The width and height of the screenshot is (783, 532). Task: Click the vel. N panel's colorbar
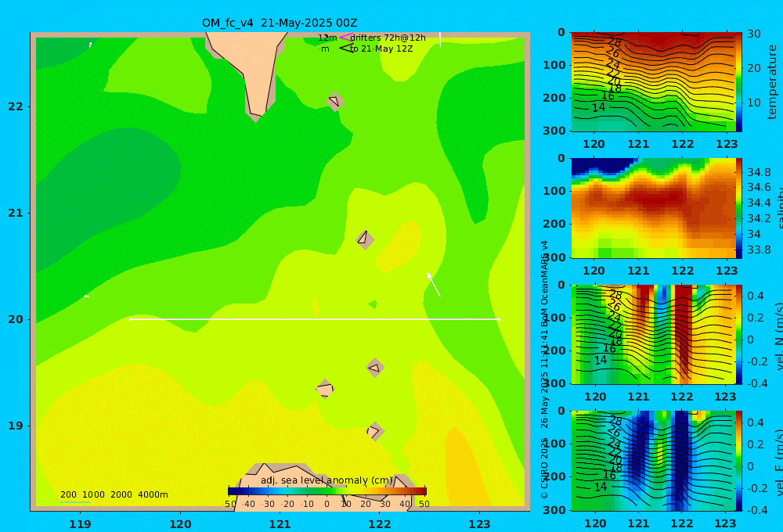(x=739, y=334)
